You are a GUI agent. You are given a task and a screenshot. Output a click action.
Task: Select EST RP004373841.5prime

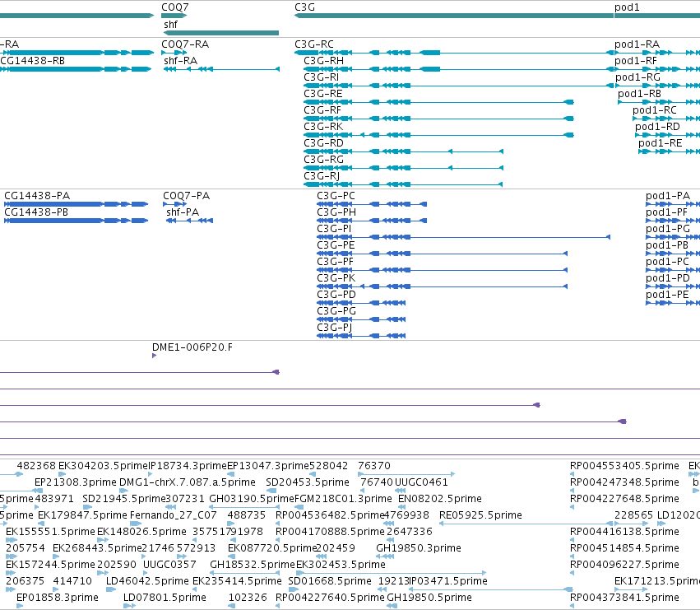[x=624, y=598]
